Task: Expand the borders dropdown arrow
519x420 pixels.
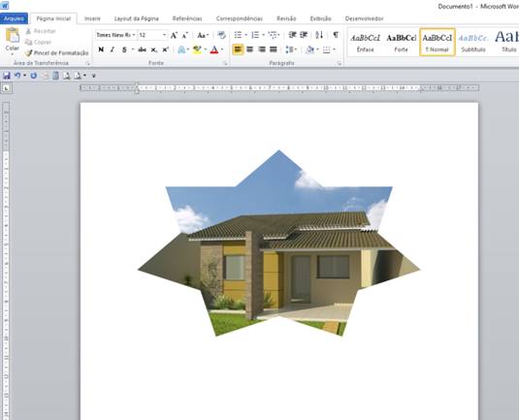Action: click(x=335, y=49)
